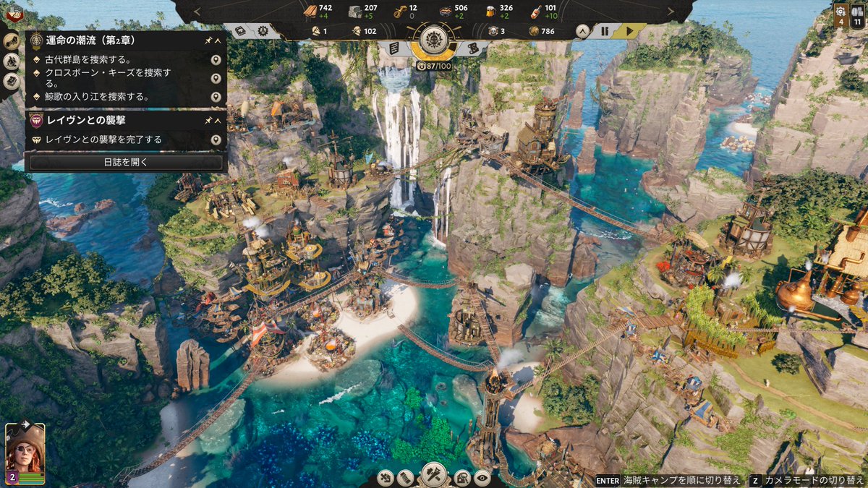Collapse the 運命の潮流（第2章） quest
The height and width of the screenshot is (488, 868).
pos(218,40)
